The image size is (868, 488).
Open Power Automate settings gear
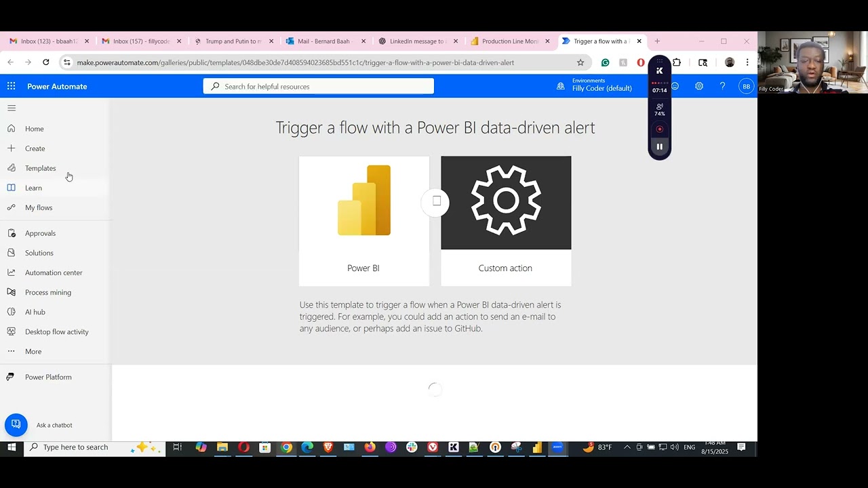coord(698,86)
